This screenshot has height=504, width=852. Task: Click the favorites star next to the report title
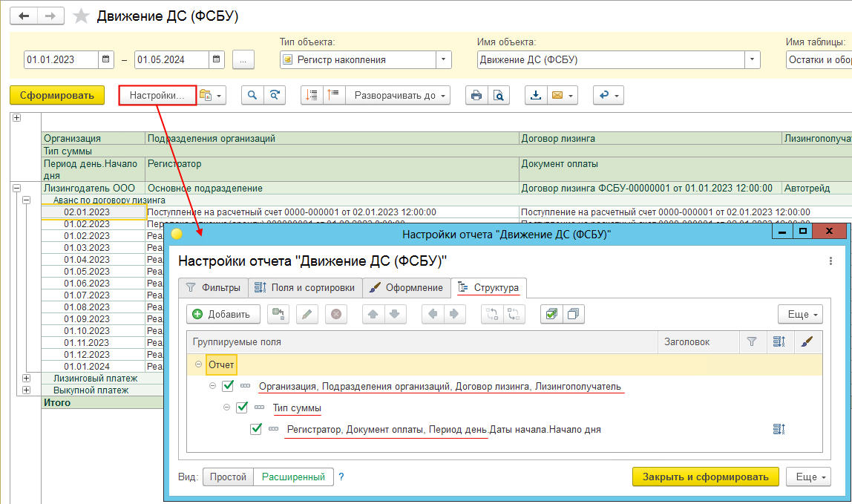coord(82,16)
